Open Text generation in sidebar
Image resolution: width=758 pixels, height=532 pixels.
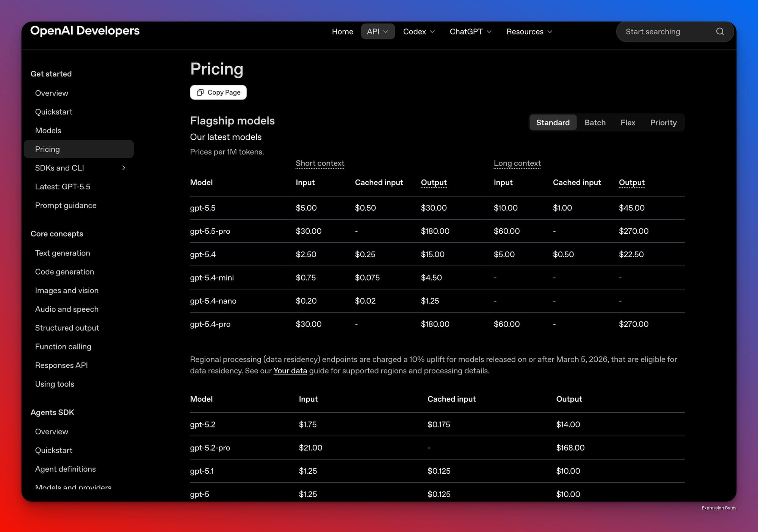point(63,253)
